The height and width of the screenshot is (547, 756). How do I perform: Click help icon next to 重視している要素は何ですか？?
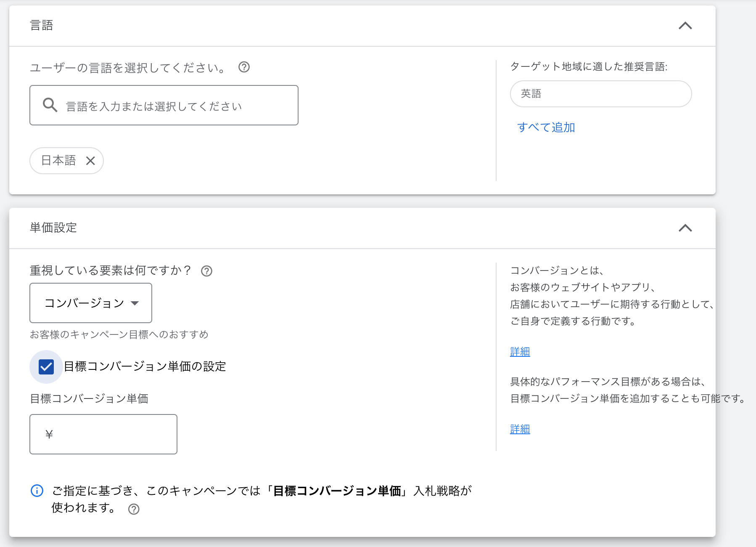point(206,271)
